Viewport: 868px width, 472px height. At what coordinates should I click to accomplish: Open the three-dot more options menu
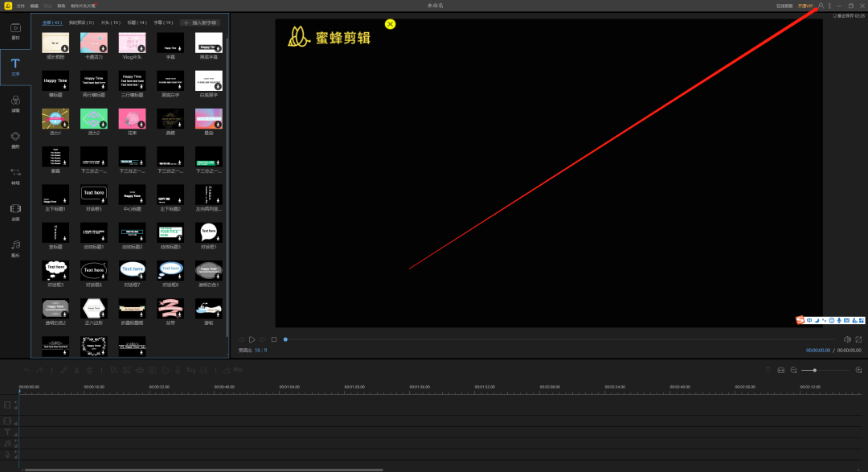pyautogui.click(x=829, y=6)
